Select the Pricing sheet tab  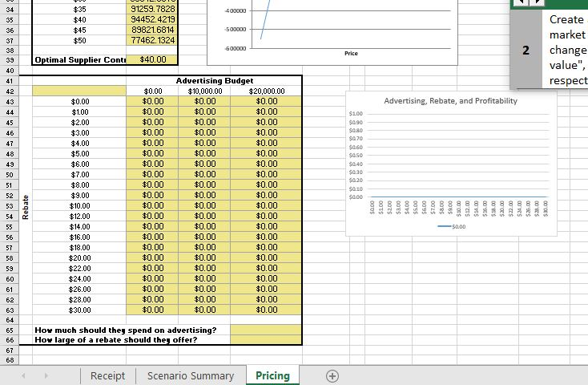tap(272, 375)
